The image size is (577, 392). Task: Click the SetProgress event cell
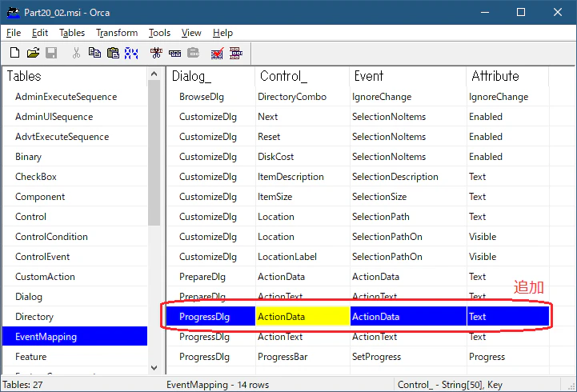point(408,357)
